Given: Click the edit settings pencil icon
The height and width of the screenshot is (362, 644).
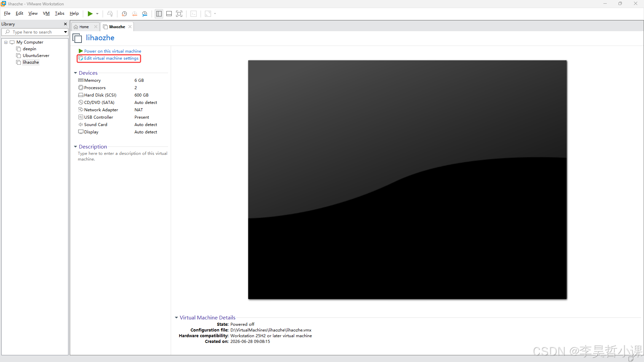Looking at the screenshot, I should click(x=81, y=58).
